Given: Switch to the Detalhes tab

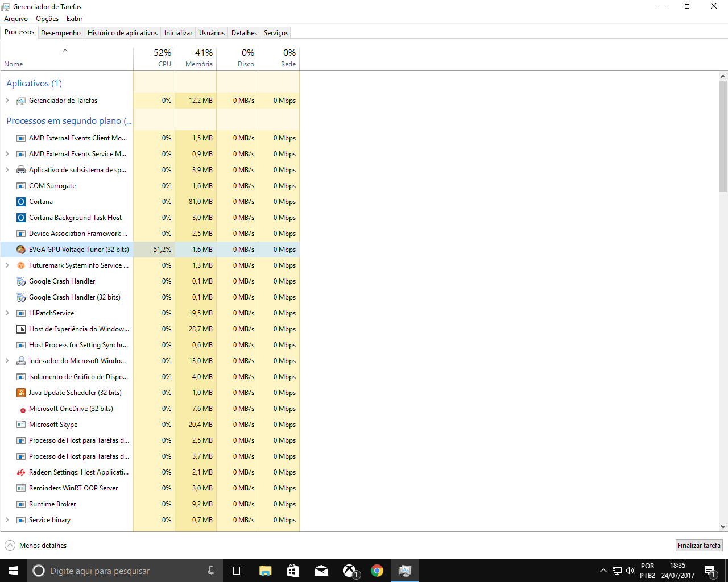Looking at the screenshot, I should (245, 33).
